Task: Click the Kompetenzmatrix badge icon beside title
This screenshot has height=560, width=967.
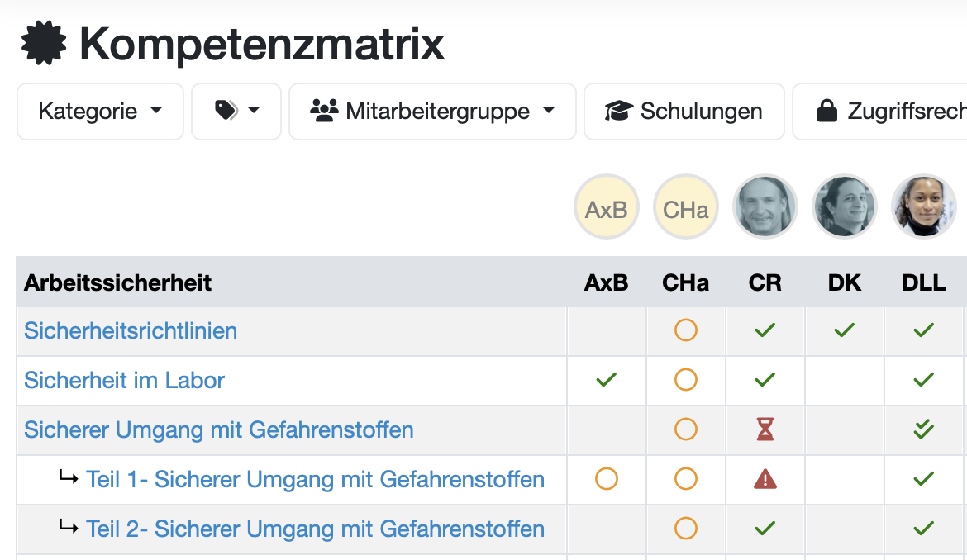Action: [44, 44]
